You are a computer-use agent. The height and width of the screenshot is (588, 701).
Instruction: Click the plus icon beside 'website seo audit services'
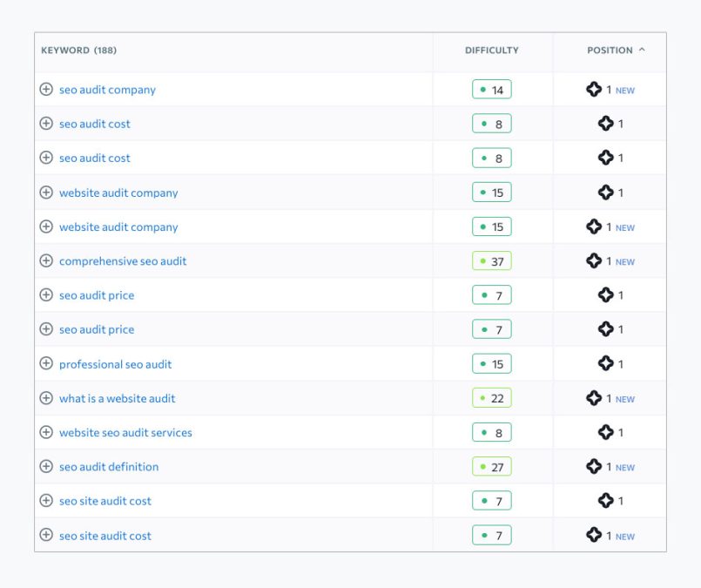pyautogui.click(x=46, y=432)
